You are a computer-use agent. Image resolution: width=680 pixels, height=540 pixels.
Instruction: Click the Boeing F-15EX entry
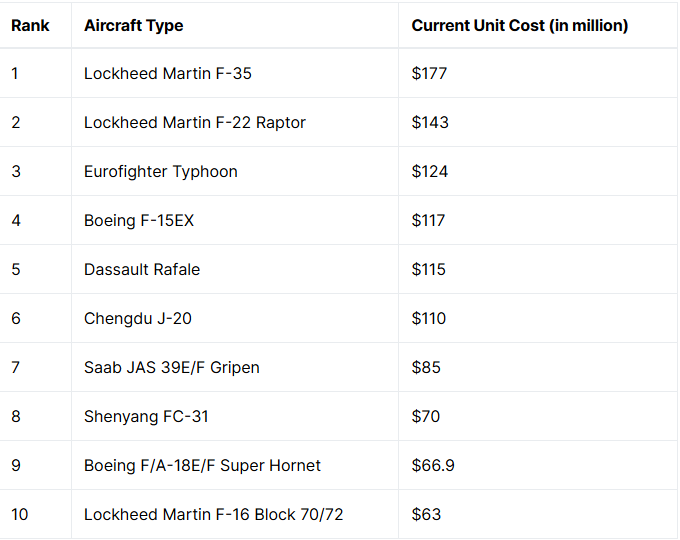coord(138,221)
